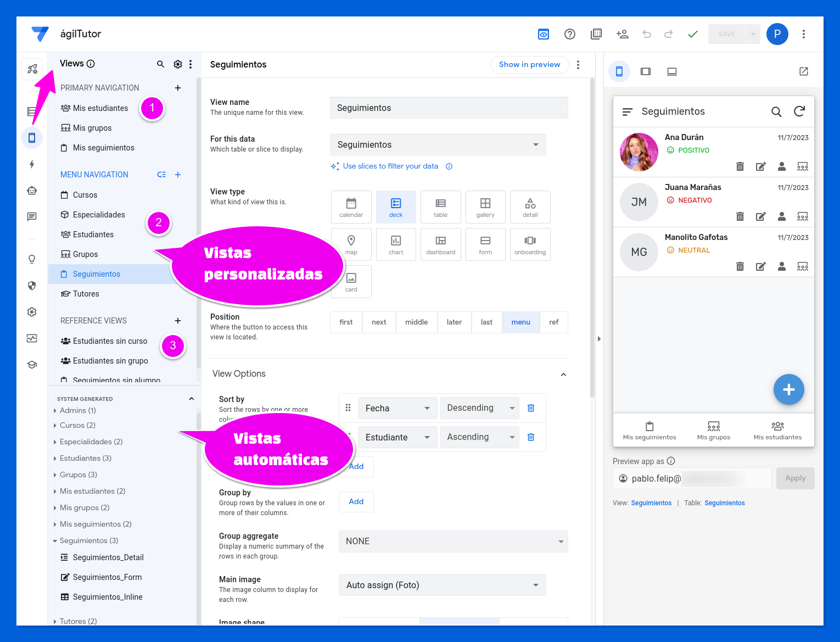Open the chatbot robot icon in sidebar

32,191
